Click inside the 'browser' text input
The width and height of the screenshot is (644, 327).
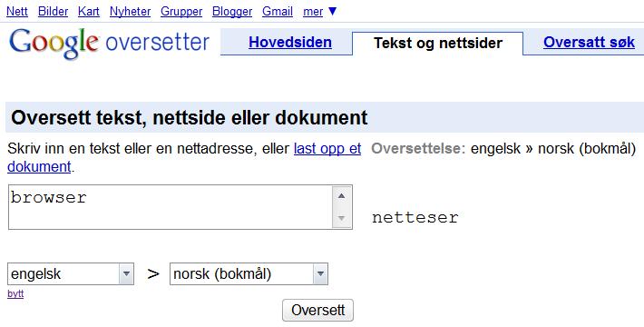(x=170, y=207)
